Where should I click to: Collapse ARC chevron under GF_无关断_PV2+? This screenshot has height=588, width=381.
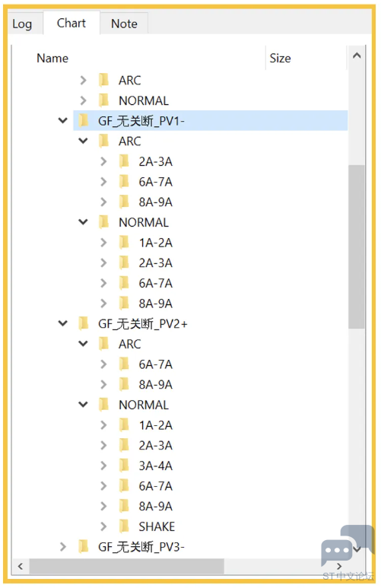coord(83,344)
